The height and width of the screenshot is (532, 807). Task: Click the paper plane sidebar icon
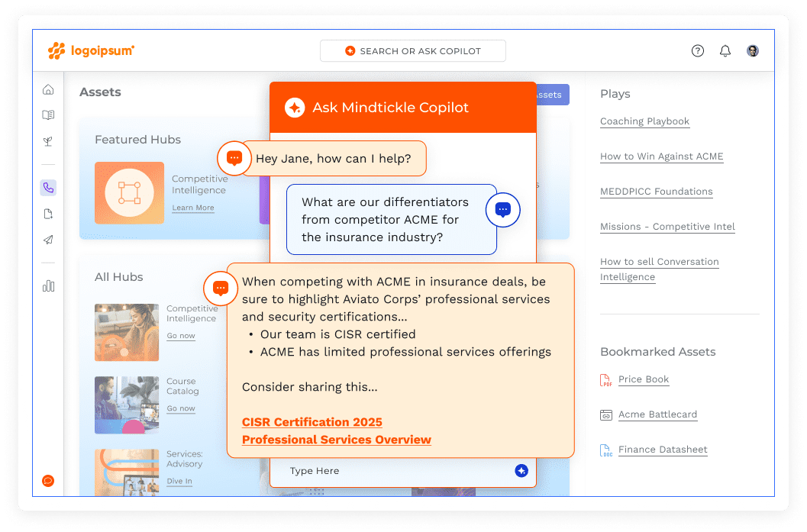click(48, 240)
